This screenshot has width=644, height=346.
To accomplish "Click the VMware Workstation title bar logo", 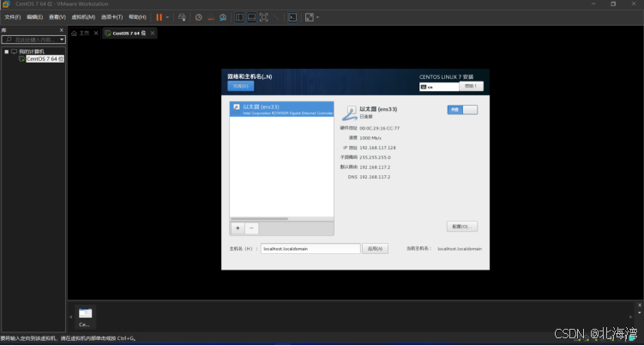I will pyautogui.click(x=6, y=4).
